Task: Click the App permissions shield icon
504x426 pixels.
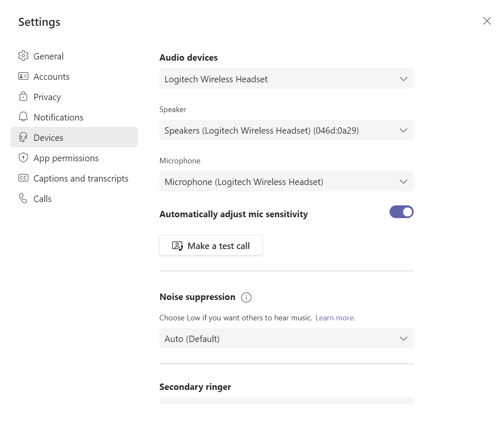Action: 23,158
